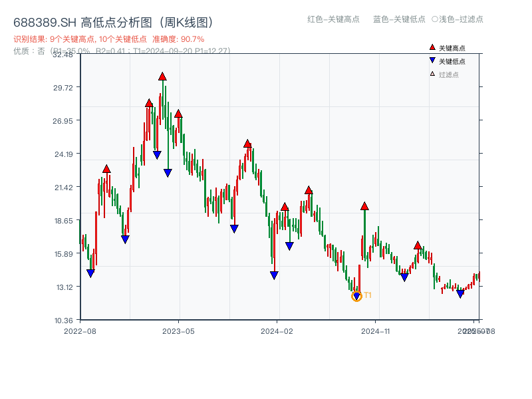Click the first red high marker near 2022-08

tap(105, 168)
